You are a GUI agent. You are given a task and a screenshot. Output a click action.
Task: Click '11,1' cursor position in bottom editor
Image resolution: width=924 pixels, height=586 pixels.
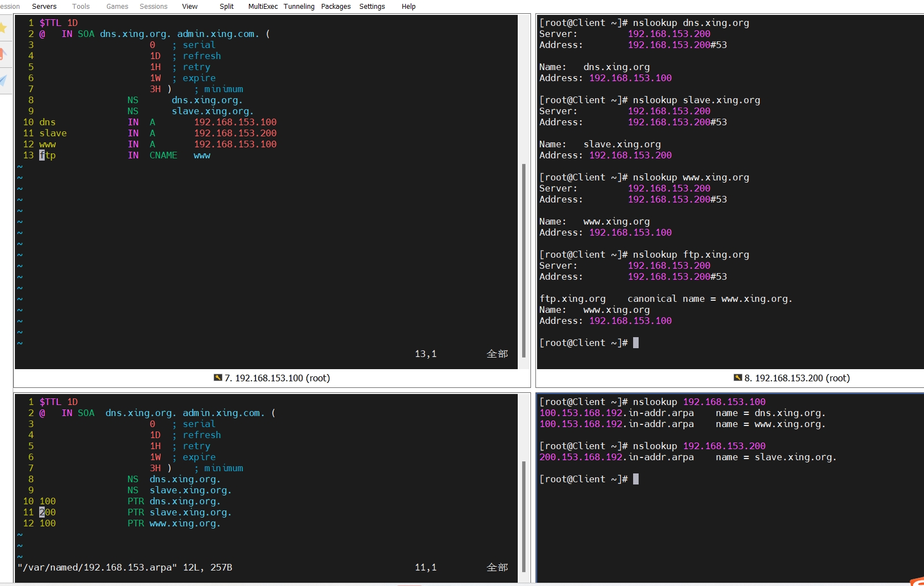[x=426, y=567]
